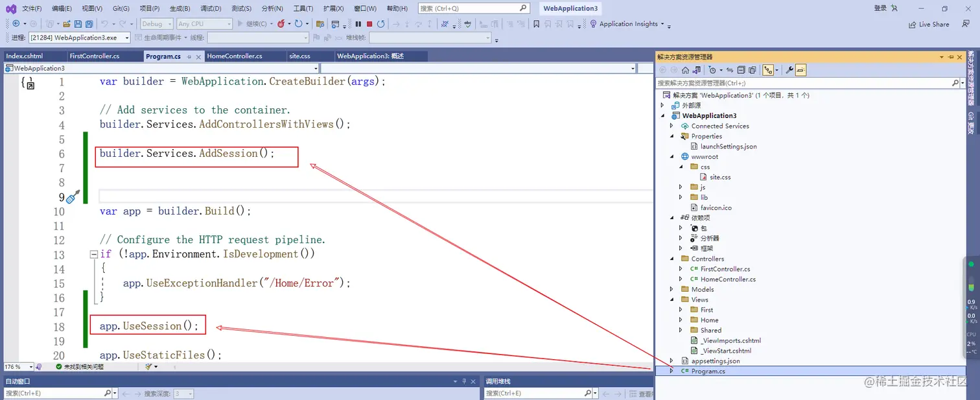Click the Restart debugging icon
The width and height of the screenshot is (980, 400).
tap(380, 24)
